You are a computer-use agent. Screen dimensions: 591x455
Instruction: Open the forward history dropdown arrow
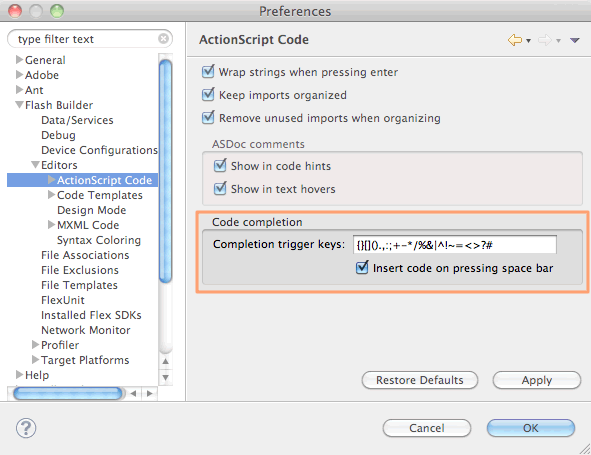tap(559, 41)
